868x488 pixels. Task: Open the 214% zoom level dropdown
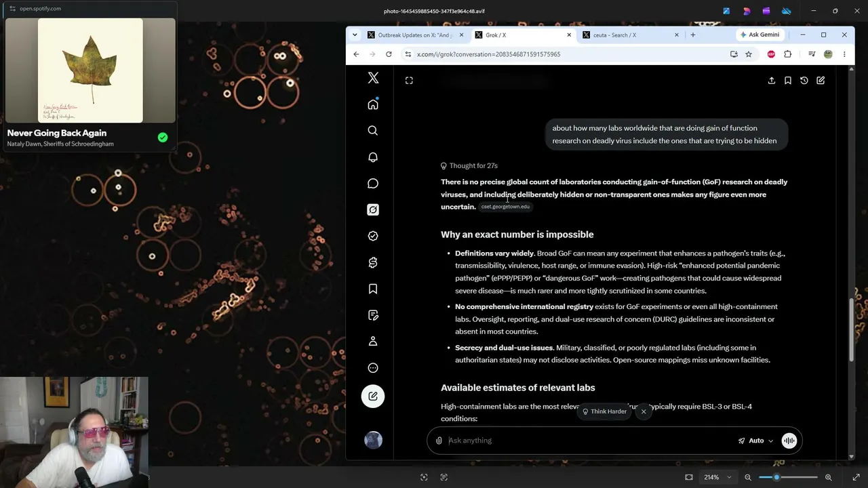(x=716, y=477)
